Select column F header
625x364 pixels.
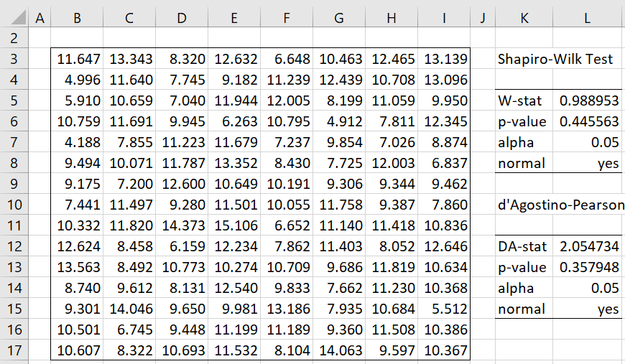click(x=287, y=18)
